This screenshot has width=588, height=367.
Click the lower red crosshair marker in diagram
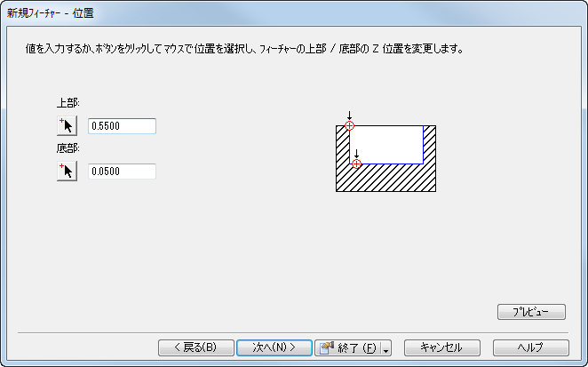point(356,164)
